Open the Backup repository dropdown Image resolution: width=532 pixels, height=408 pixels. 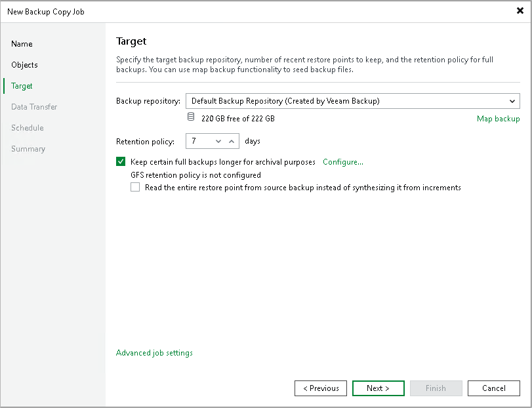tap(352, 101)
